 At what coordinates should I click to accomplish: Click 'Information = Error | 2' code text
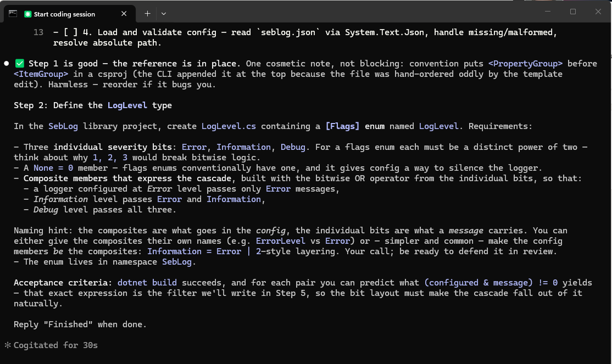pyautogui.click(x=204, y=251)
